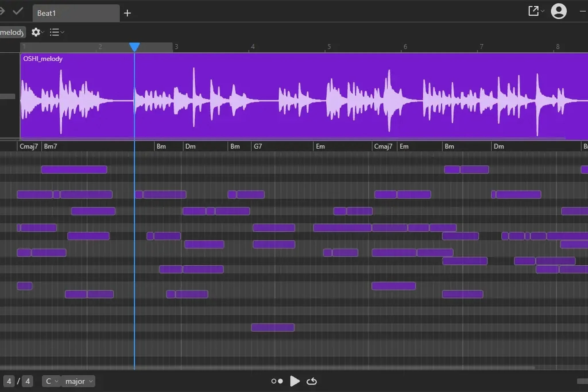This screenshot has height=392, width=588.
Task: Click the time signature denominator 4
Action: 28,381
